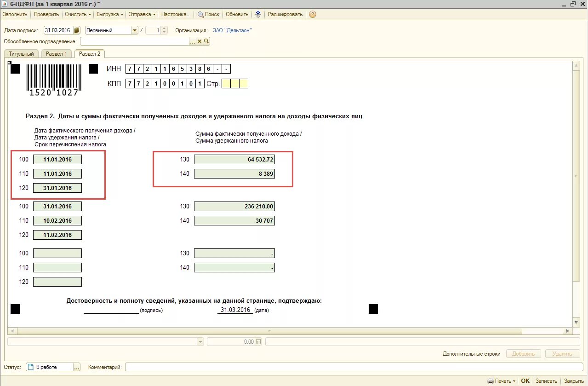The height and width of the screenshot is (386, 588).
Task: Click the Записать button
Action: [547, 381]
